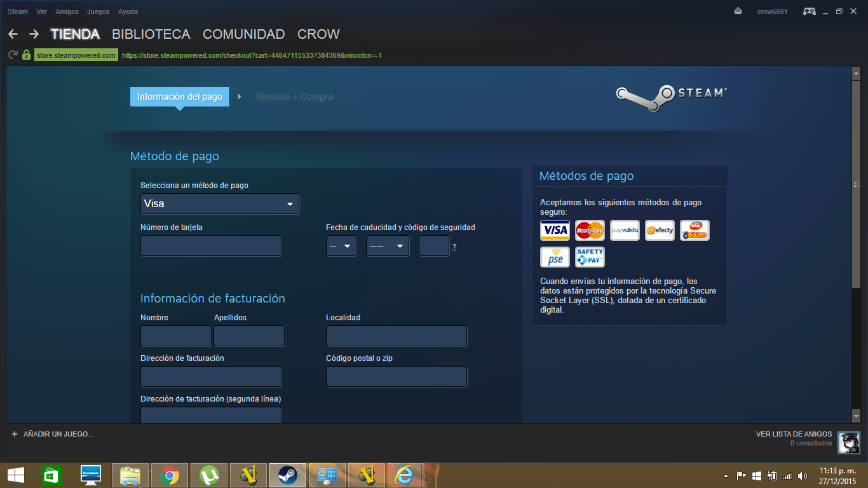The width and height of the screenshot is (868, 488).
Task: Focus the security code field
Action: [x=434, y=246]
